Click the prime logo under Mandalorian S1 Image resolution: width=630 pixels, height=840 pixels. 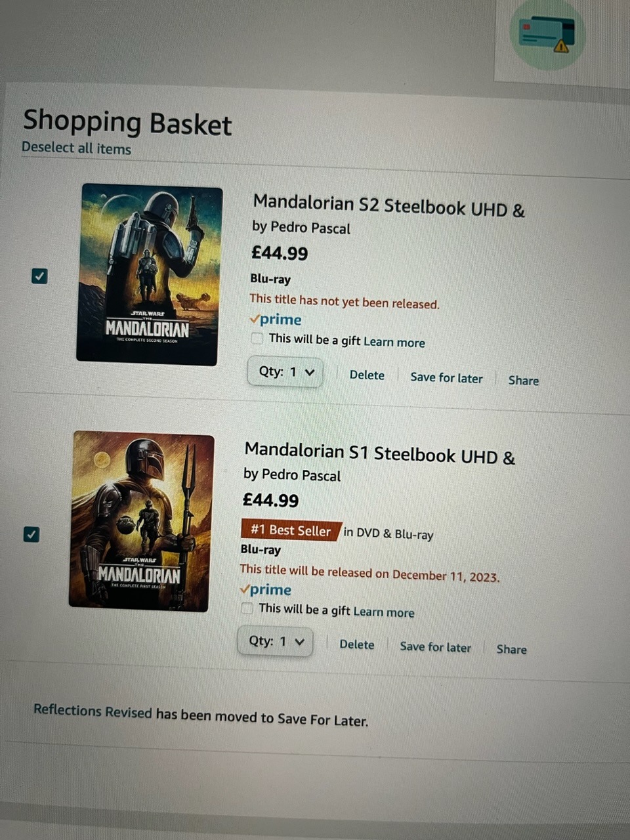coord(266,589)
